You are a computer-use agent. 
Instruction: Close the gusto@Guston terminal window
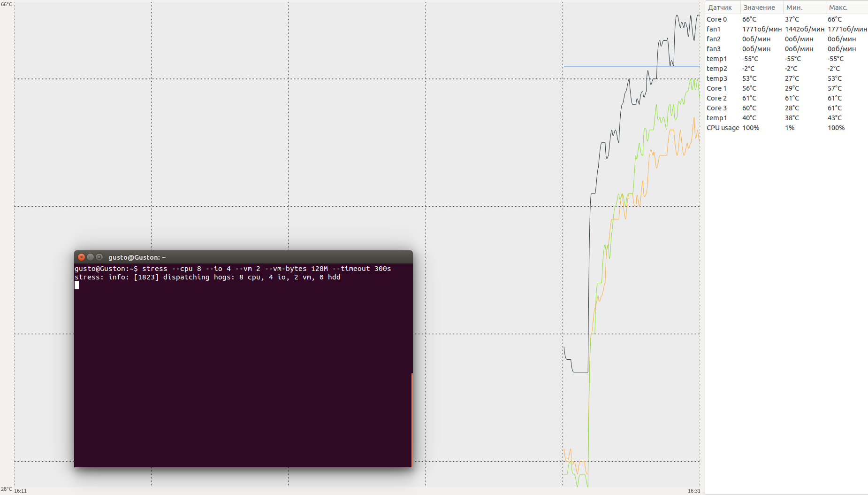tap(81, 257)
